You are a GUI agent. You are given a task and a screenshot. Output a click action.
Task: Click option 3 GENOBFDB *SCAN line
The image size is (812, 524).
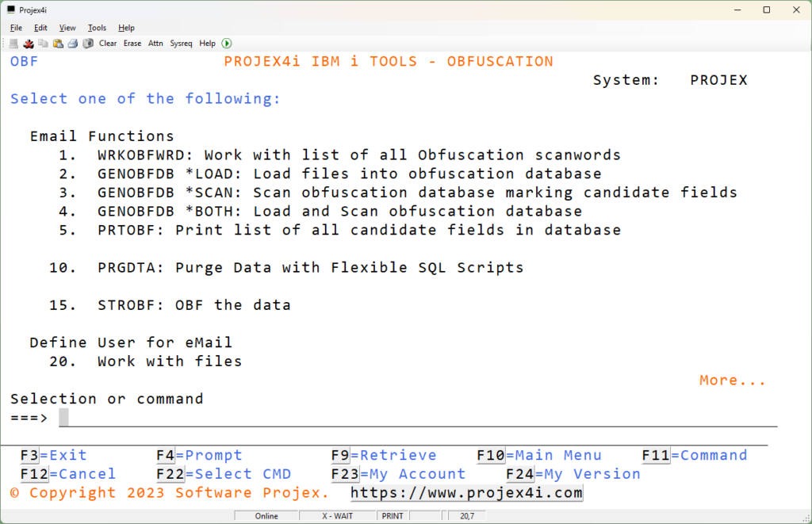pyautogui.click(x=398, y=192)
